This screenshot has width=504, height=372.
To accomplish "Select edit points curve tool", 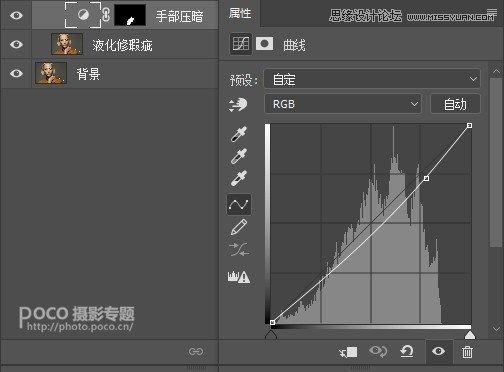I will coord(239,204).
